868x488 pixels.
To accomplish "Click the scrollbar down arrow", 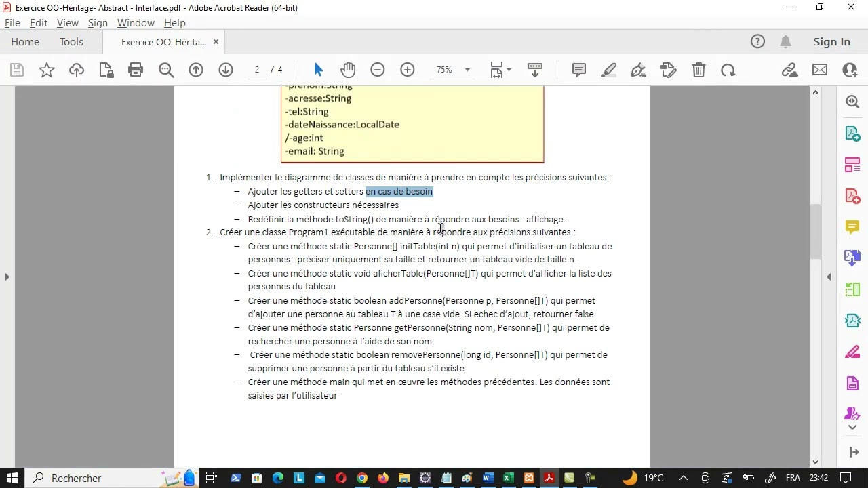I will 816,462.
